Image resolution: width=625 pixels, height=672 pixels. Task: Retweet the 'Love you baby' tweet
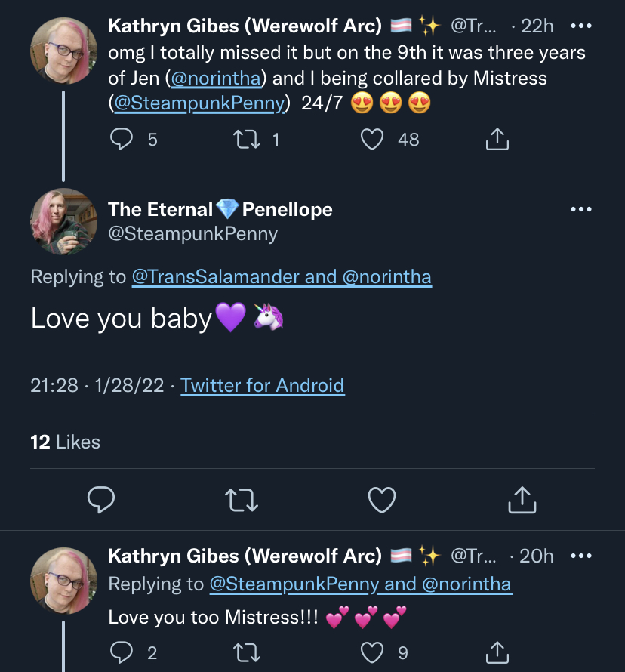point(242,500)
